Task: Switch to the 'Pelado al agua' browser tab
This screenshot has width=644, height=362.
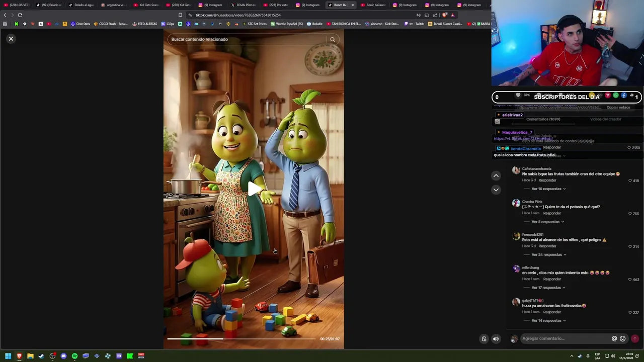Action: 82,5
